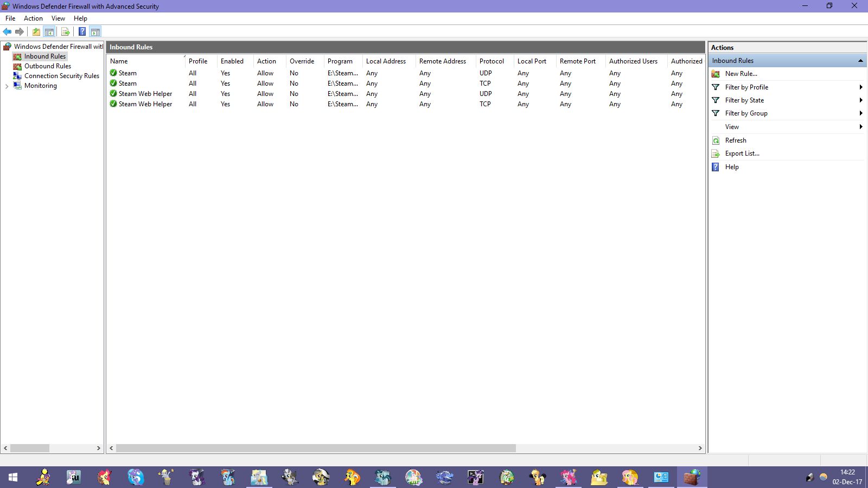Select the Windows Defender Firewall root node
The image size is (868, 488).
pyautogui.click(x=58, y=47)
